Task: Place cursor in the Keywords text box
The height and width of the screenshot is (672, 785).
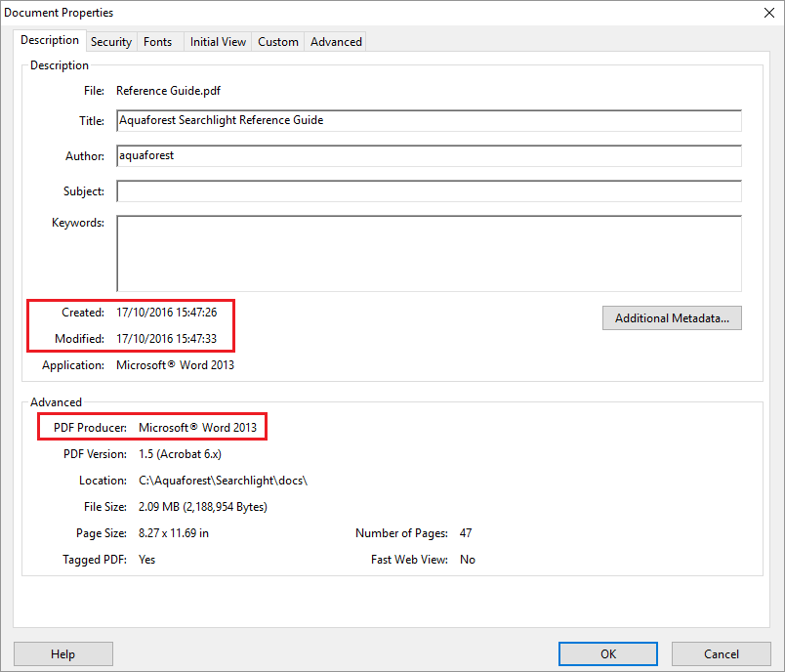Action: tap(429, 252)
